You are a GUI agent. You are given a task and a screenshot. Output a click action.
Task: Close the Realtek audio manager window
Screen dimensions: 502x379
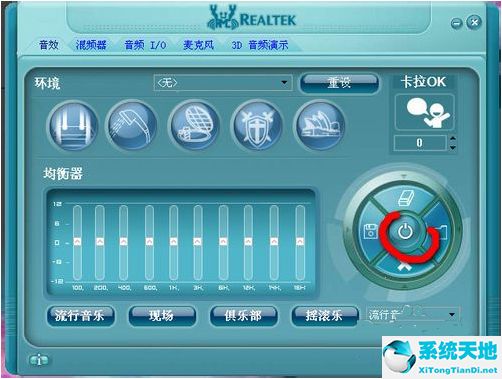pos(474,22)
